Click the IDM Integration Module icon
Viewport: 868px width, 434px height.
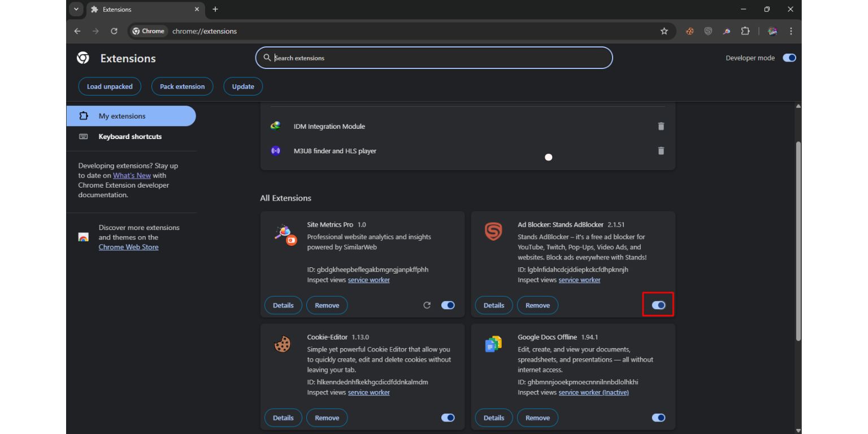pos(276,126)
